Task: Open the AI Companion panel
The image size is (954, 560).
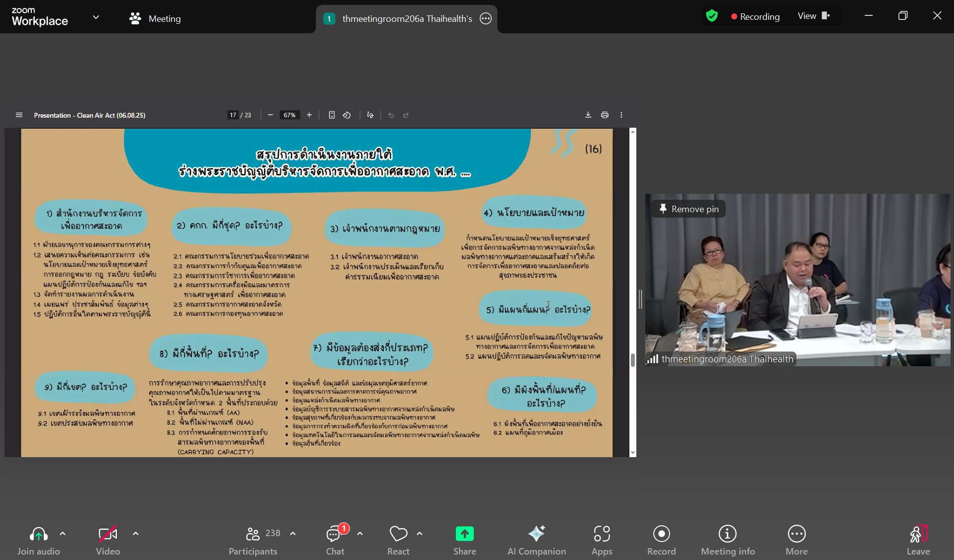Action: (x=536, y=540)
